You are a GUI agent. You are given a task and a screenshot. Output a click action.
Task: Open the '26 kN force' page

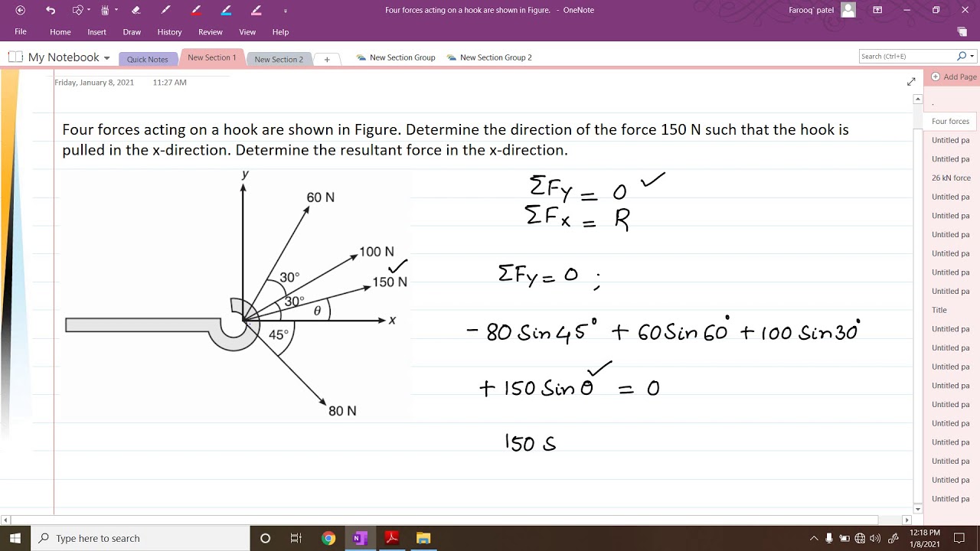951,178
